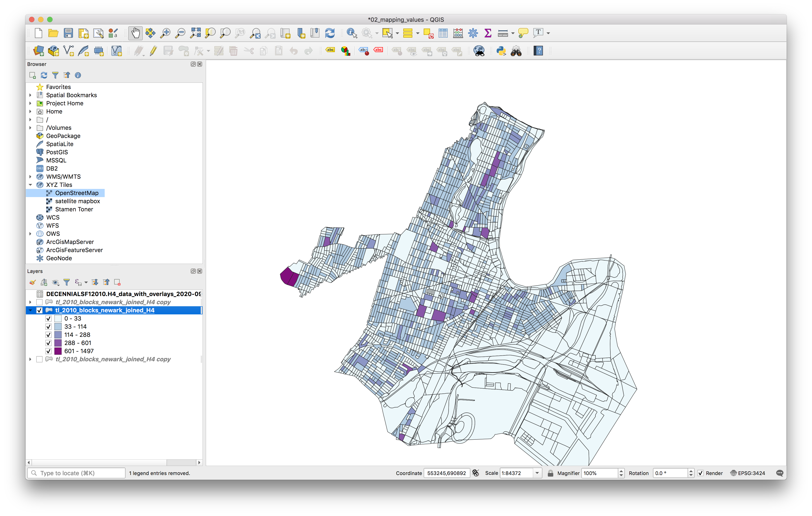This screenshot has height=516, width=812.
Task: Click the Identify Features tool
Action: (x=351, y=33)
